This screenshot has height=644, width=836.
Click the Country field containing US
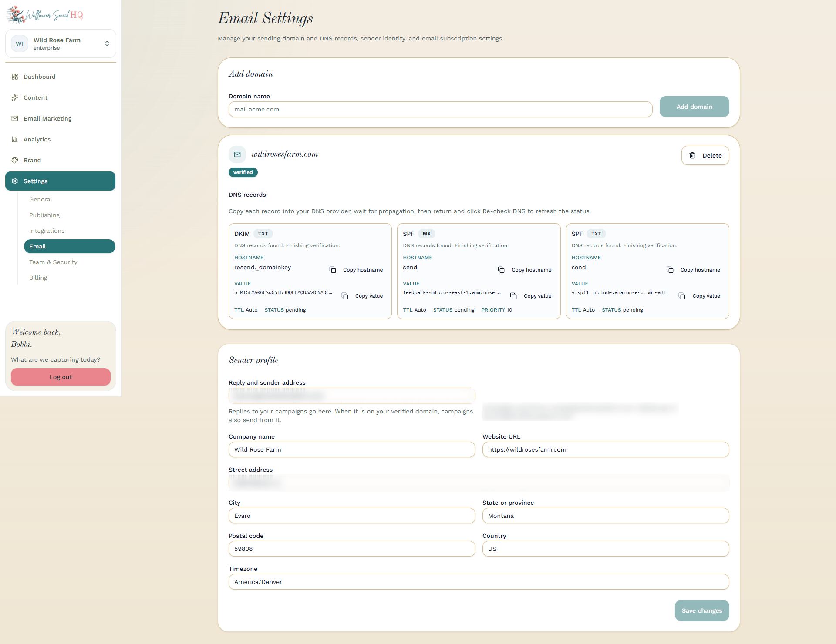[x=606, y=549]
